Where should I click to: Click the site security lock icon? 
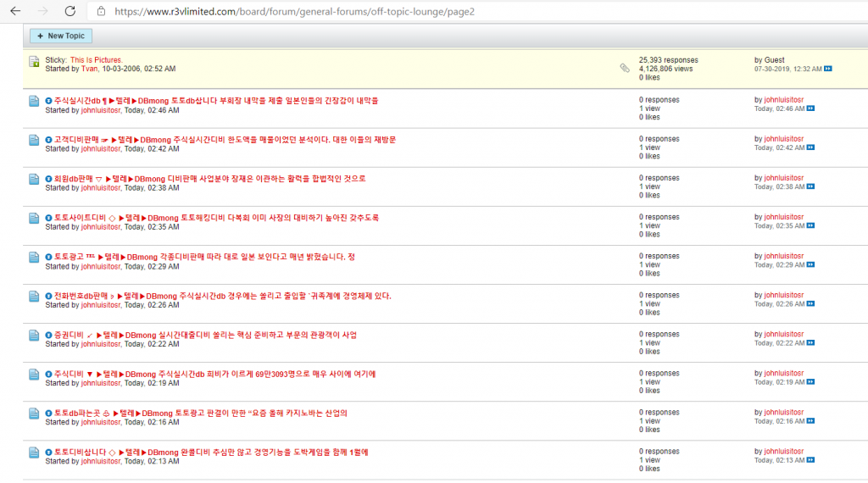point(101,12)
